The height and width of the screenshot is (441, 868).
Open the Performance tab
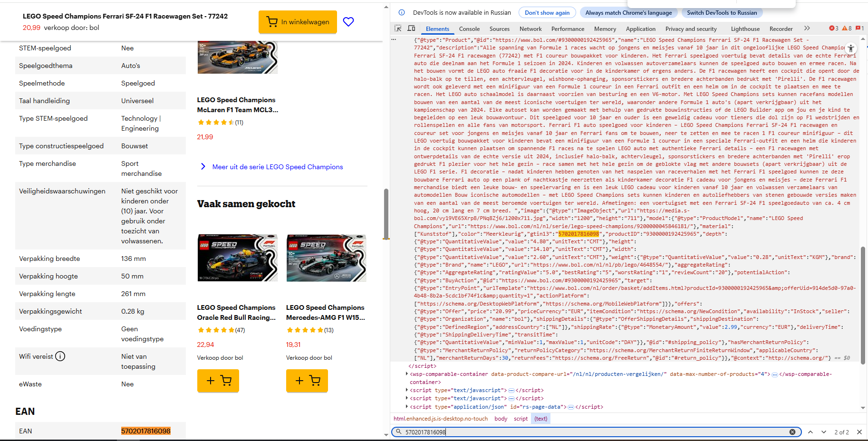click(568, 29)
